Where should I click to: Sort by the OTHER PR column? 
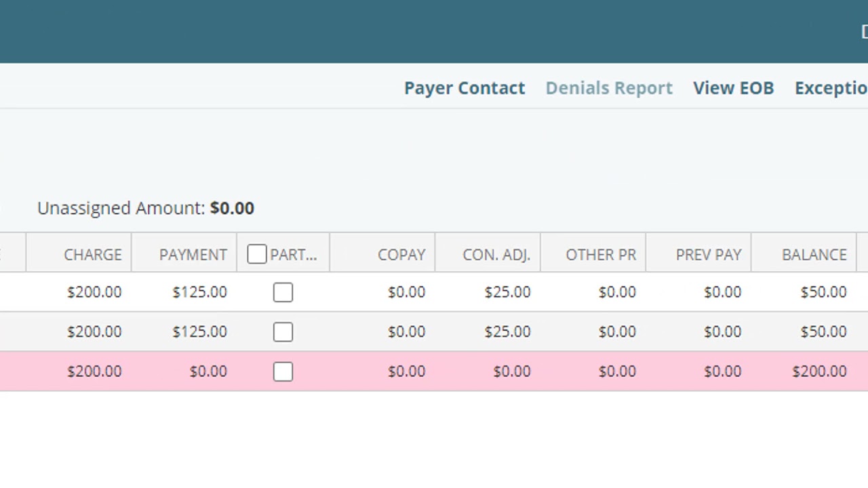(601, 255)
